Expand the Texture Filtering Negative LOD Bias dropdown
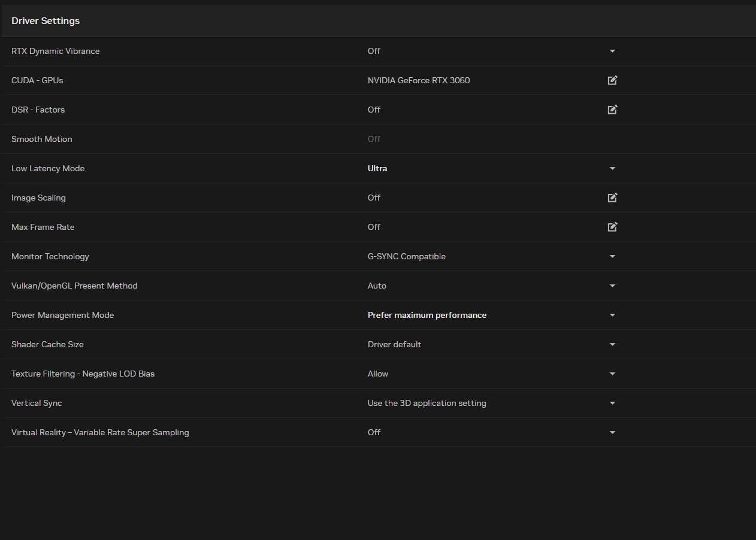 [612, 374]
